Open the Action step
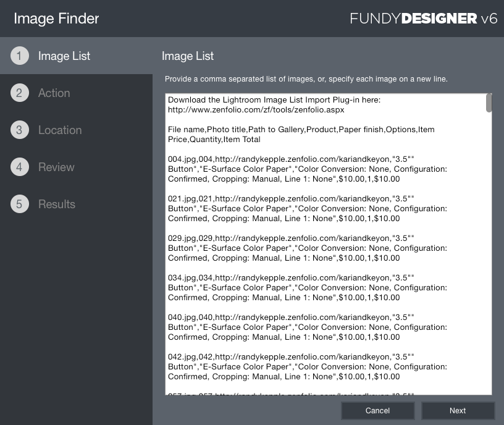 pos(54,93)
